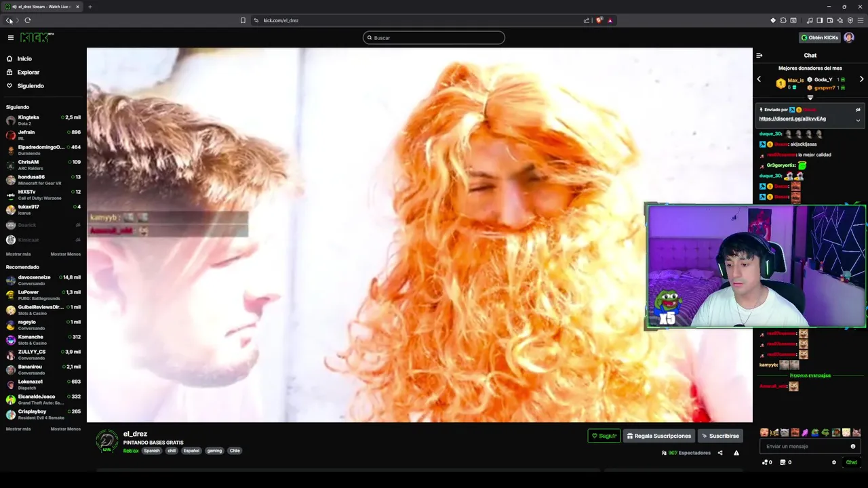This screenshot has width=868, height=488.
Task: Expand the top donors leaderboard arrow
Action: (x=810, y=98)
